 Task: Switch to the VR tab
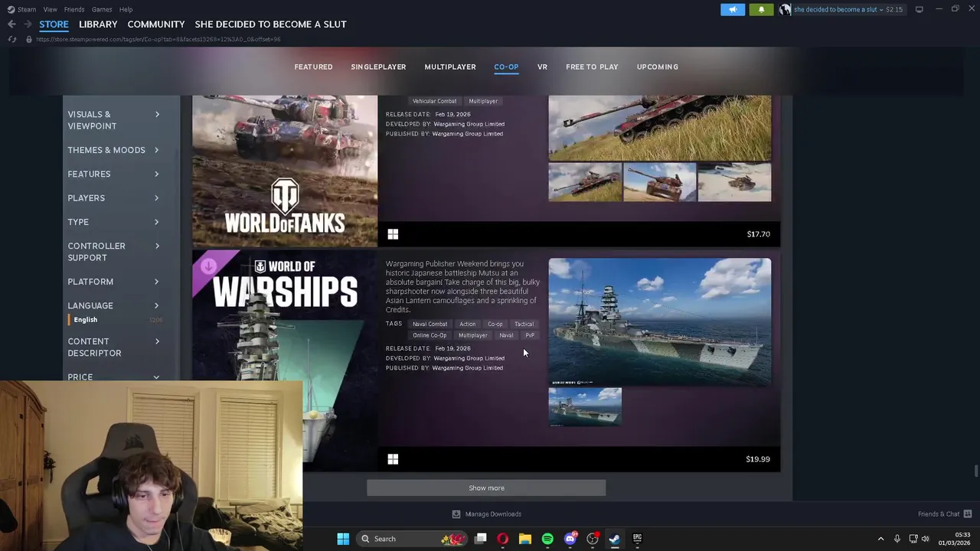(542, 67)
